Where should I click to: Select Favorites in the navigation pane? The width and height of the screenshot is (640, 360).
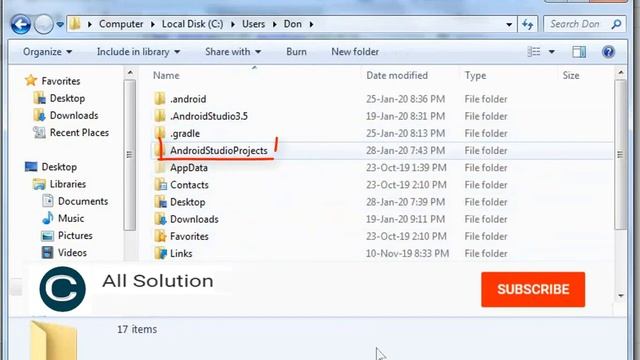[x=60, y=81]
